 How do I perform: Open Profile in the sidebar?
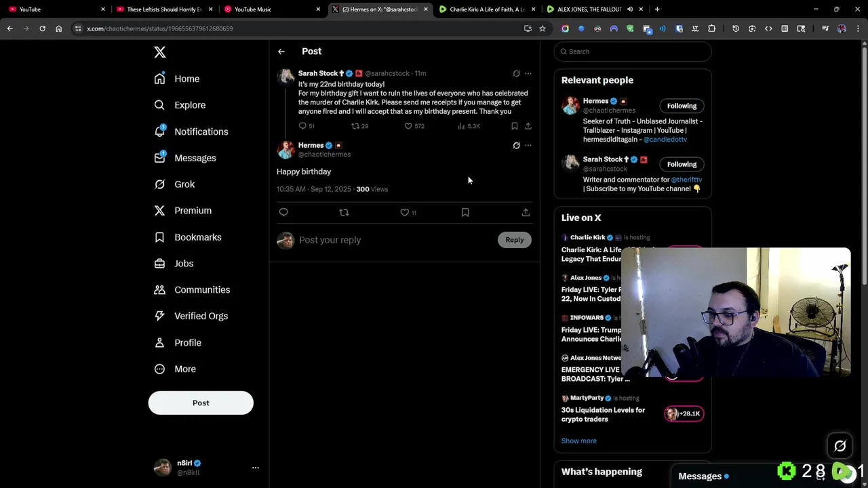[178, 342]
